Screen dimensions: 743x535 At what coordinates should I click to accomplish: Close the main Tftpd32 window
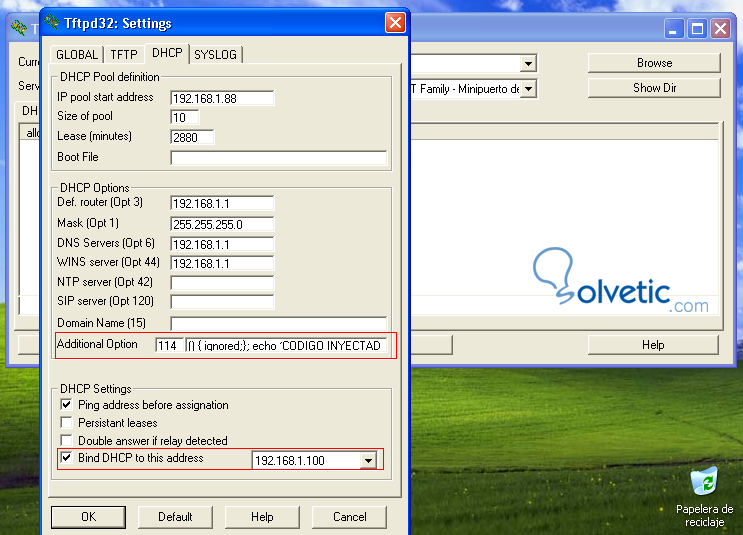(x=721, y=28)
